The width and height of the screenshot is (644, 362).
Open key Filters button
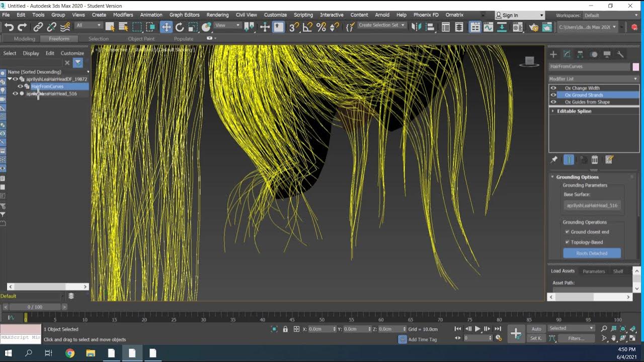[577, 338]
